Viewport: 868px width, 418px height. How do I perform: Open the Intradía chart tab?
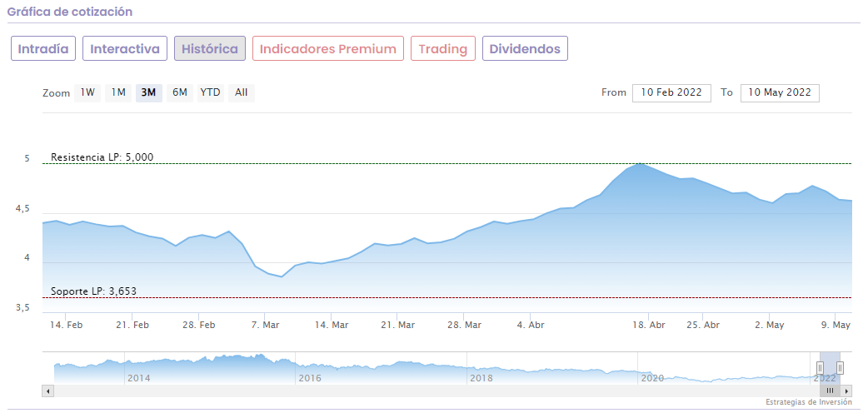point(43,49)
